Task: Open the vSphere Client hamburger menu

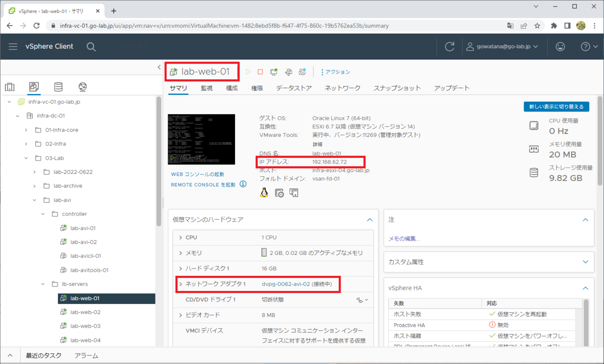Action: point(13,46)
